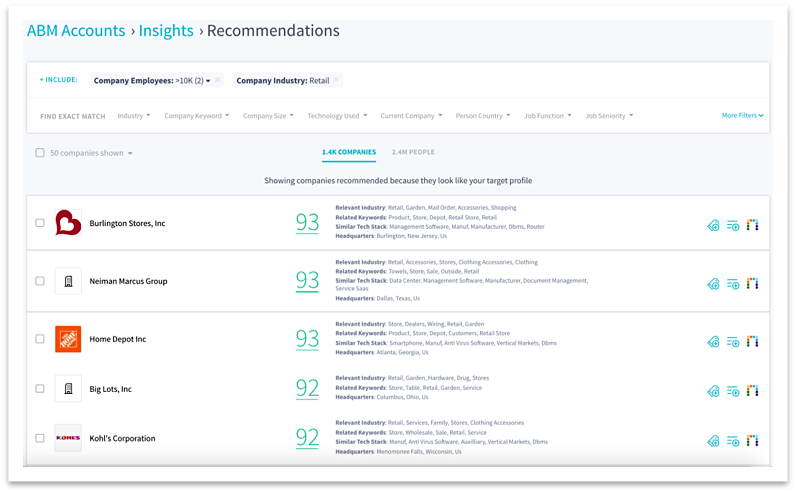
Task: Open Home Depot Inc company name
Action: pyautogui.click(x=118, y=339)
